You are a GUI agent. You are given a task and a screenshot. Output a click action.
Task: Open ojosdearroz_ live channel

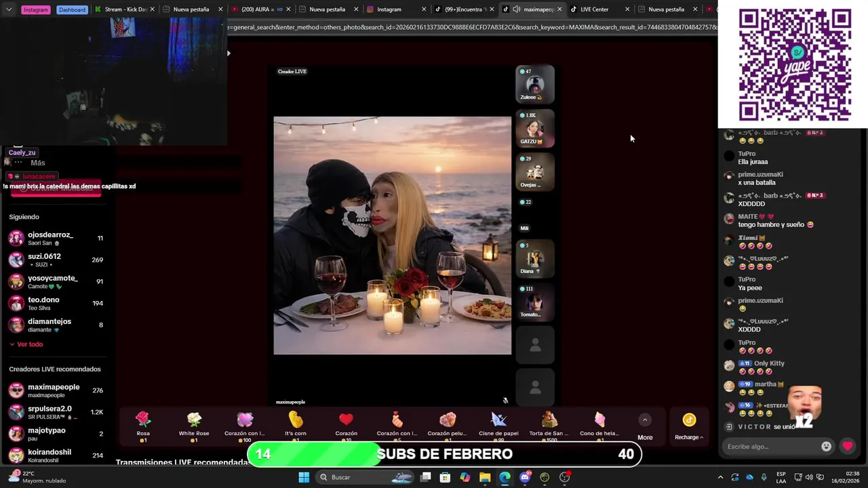point(56,238)
